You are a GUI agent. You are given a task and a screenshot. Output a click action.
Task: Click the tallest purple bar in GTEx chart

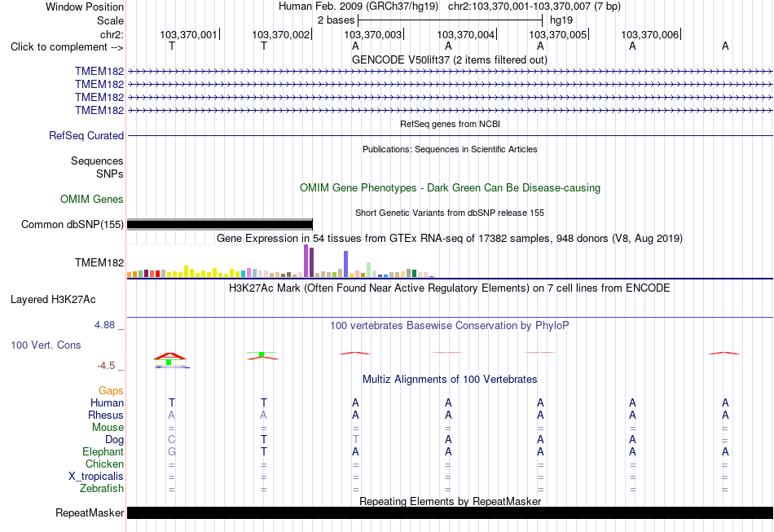pos(306,261)
